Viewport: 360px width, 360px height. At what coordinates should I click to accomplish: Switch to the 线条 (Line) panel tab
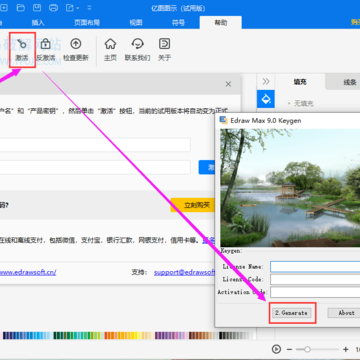(x=350, y=82)
